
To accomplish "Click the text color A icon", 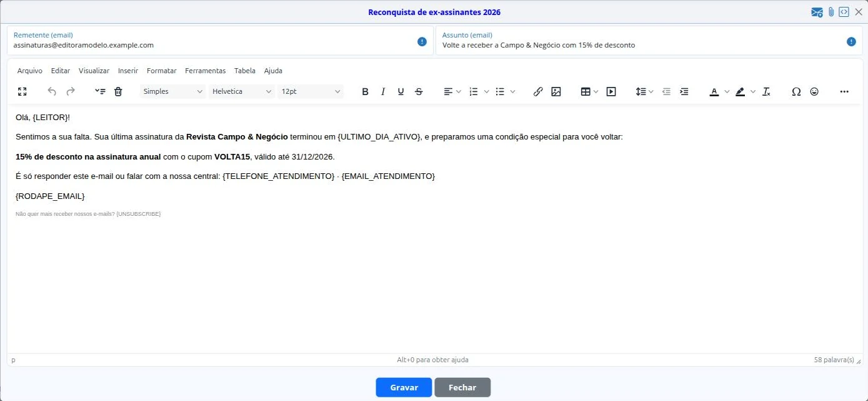I will point(714,91).
